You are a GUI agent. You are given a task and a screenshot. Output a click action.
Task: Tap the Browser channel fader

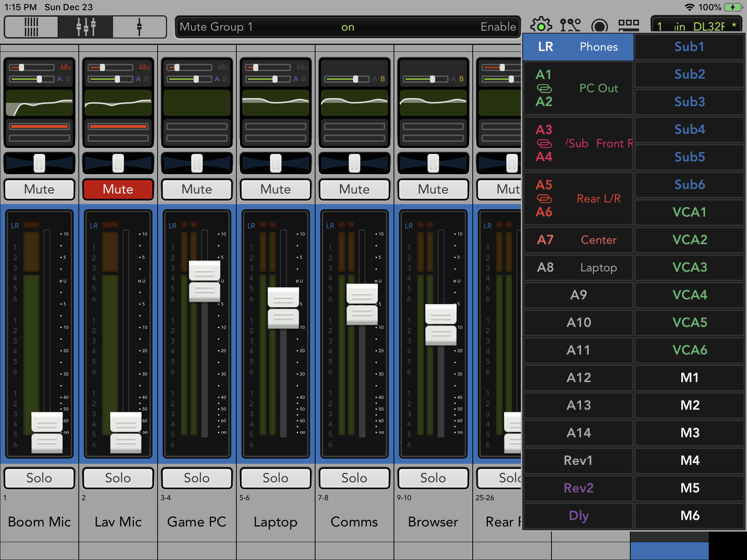[441, 325]
